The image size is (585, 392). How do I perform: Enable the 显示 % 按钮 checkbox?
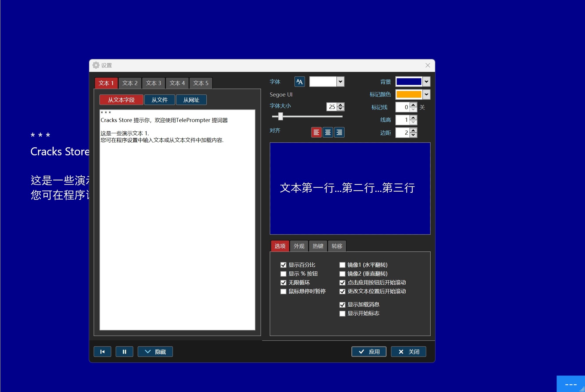283,274
